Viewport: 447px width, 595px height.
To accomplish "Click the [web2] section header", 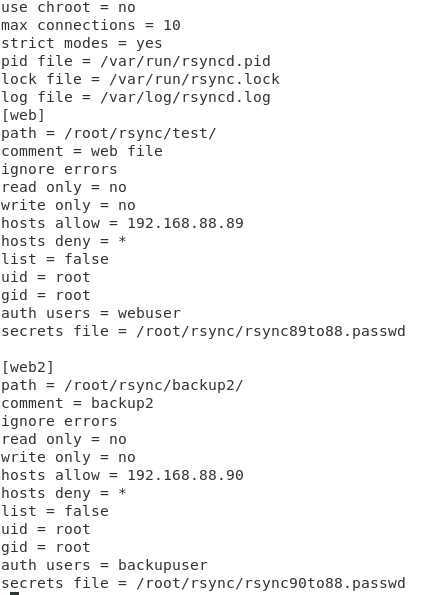I will click(28, 367).
